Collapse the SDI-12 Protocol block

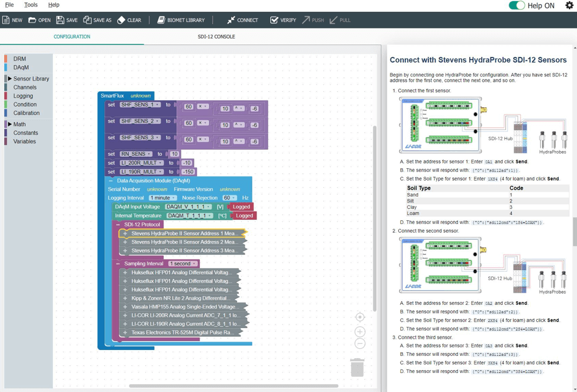tap(118, 224)
